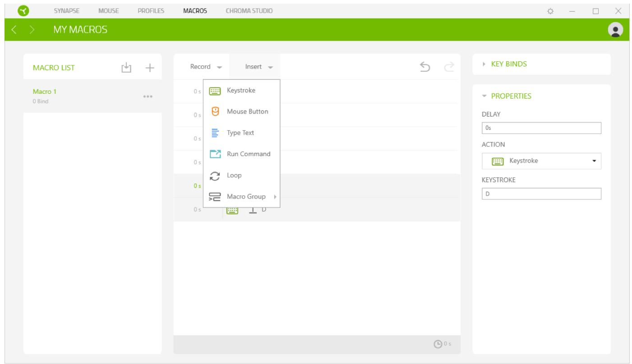Screen dimensions: 632x364
Task: Open the CHROMA STUDIO tab
Action: pyautogui.click(x=249, y=10)
